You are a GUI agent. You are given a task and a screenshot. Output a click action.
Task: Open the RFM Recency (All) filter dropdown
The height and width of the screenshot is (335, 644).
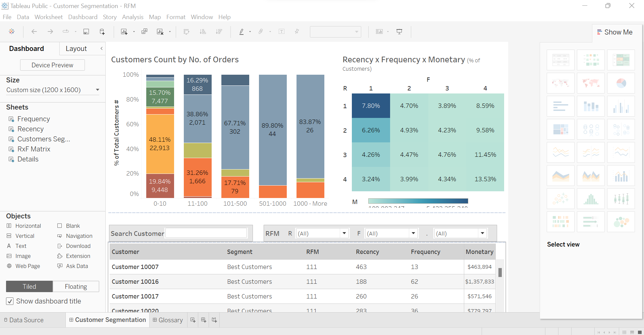pyautogui.click(x=344, y=233)
